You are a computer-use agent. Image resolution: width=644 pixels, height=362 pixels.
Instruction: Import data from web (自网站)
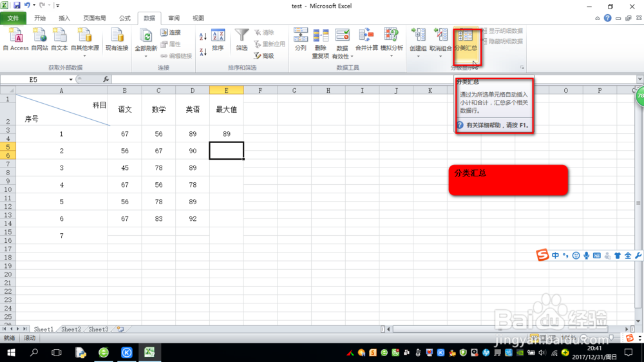(39, 39)
